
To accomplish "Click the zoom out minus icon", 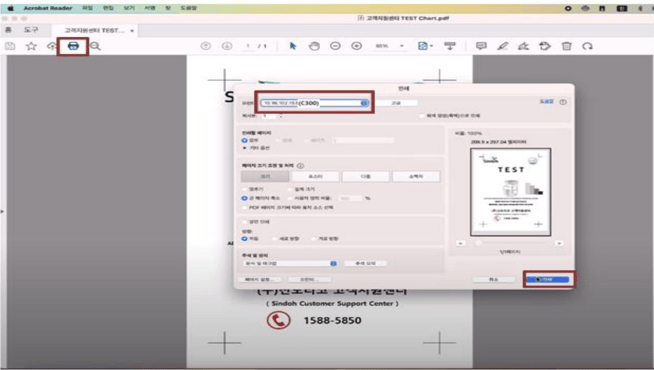I will (335, 46).
